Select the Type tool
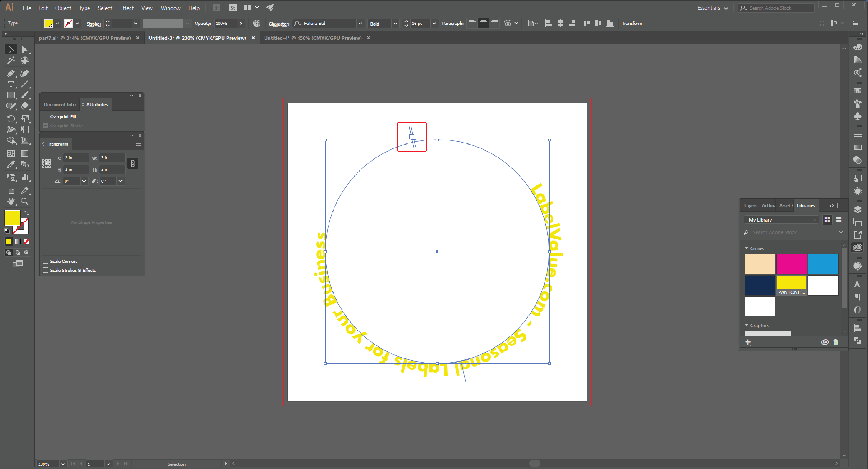The image size is (868, 469). click(x=11, y=84)
